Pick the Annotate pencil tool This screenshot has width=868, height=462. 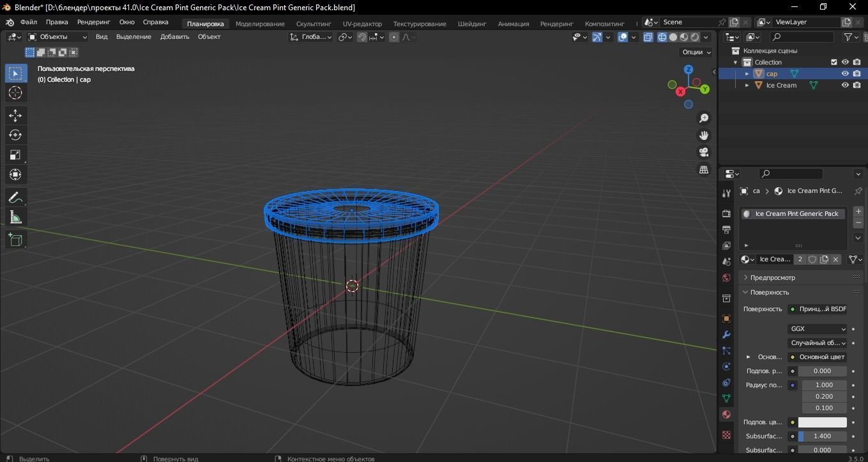pyautogui.click(x=15, y=197)
